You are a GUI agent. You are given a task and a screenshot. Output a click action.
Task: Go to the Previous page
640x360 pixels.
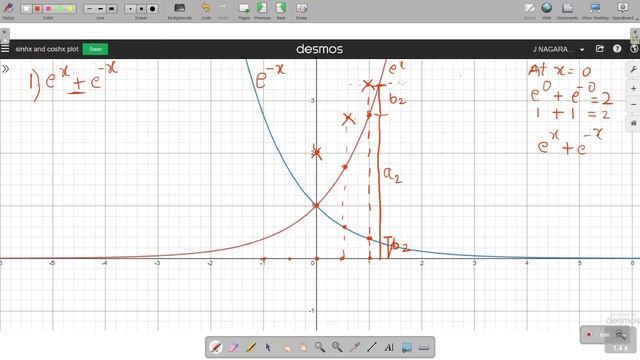tap(262, 11)
